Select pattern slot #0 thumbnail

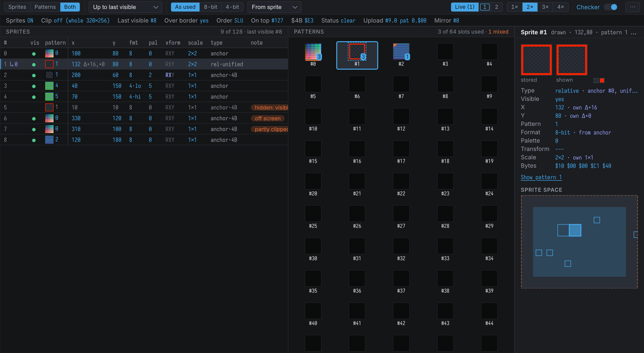(313, 52)
